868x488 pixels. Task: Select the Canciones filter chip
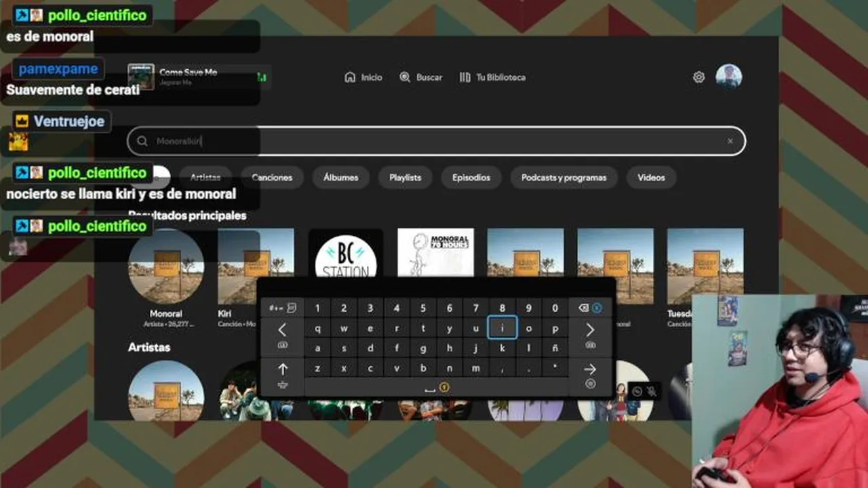click(272, 178)
